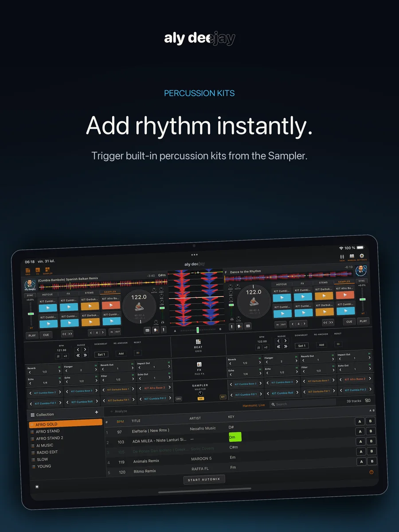Play the right deck KIT Afro Ba sample pad

pos(345,295)
